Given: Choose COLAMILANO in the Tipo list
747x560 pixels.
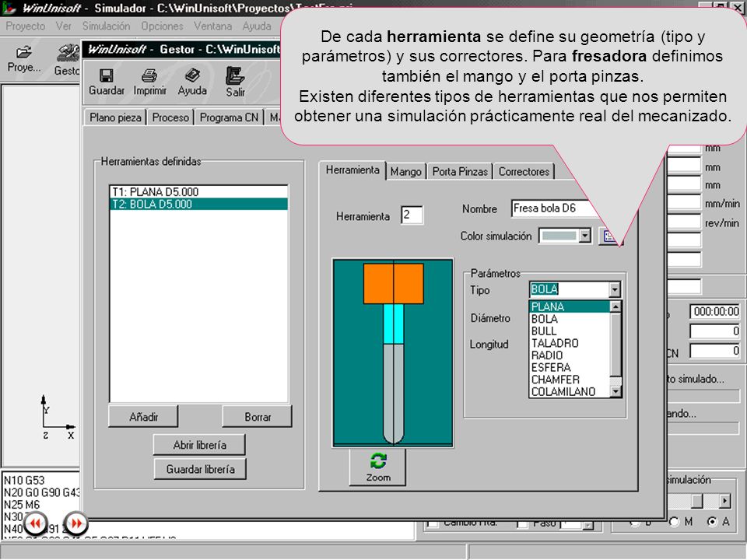Looking at the screenshot, I should point(570,392).
